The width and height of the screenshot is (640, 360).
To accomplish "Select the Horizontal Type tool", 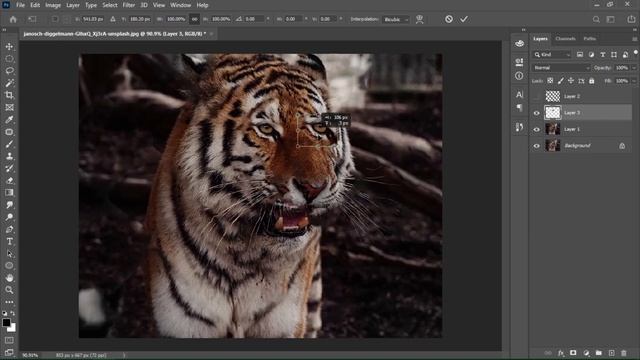I will [9, 242].
